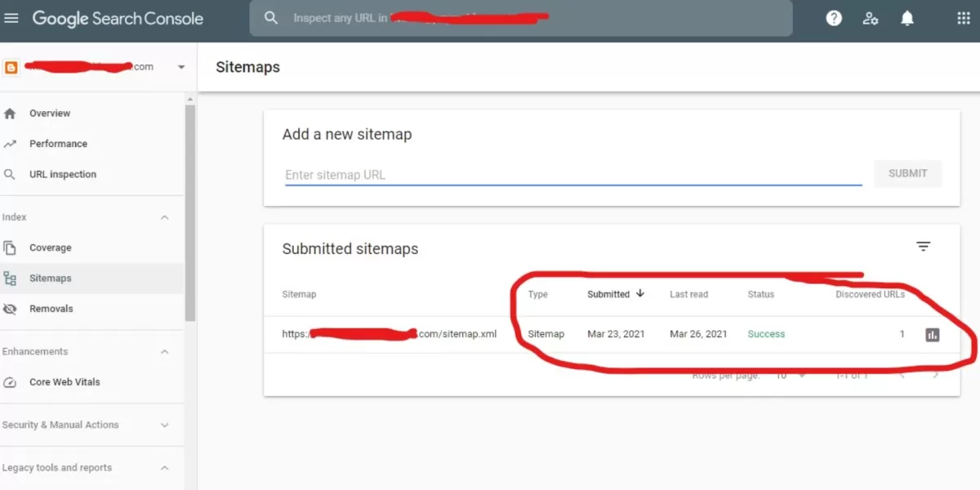Viewport: 980px width, 490px height.
Task: Focus the Enter sitemap URL field
Action: coord(573,175)
